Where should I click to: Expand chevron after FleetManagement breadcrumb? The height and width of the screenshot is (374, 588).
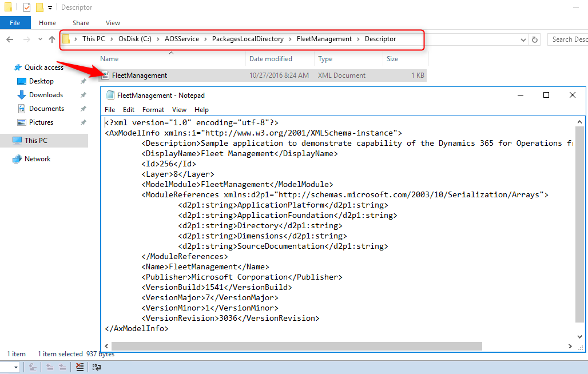(x=358, y=39)
